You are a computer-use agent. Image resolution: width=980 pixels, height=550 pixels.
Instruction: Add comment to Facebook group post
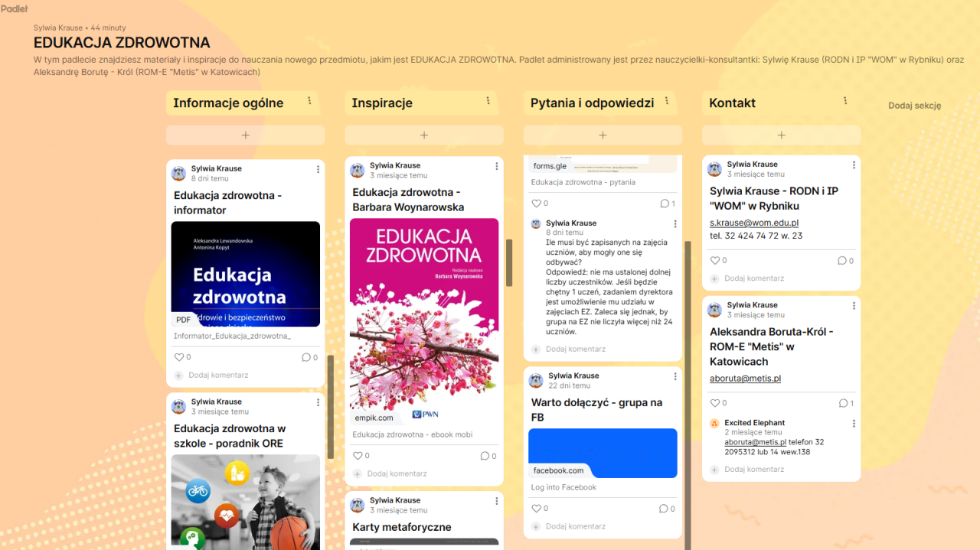(575, 526)
